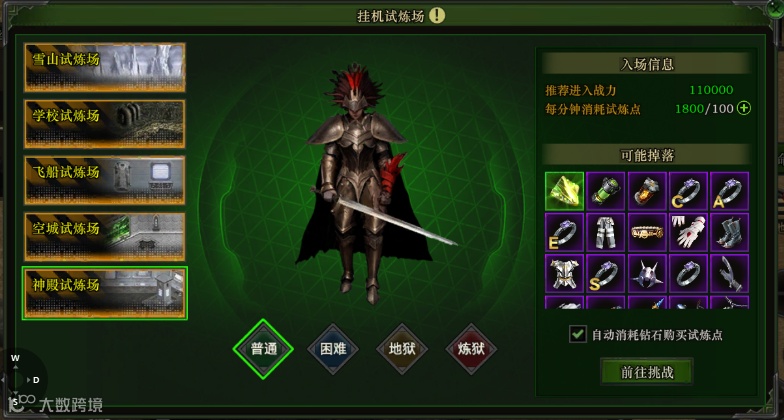Image resolution: width=784 pixels, height=420 pixels.
Task: Select the ring icon marked E
Action: [564, 232]
